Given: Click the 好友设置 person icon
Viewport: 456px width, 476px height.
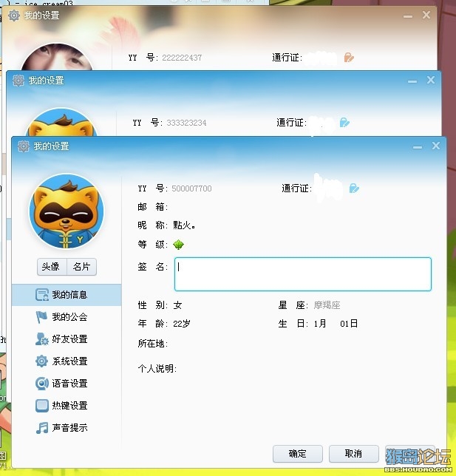Looking at the screenshot, I should tap(41, 339).
